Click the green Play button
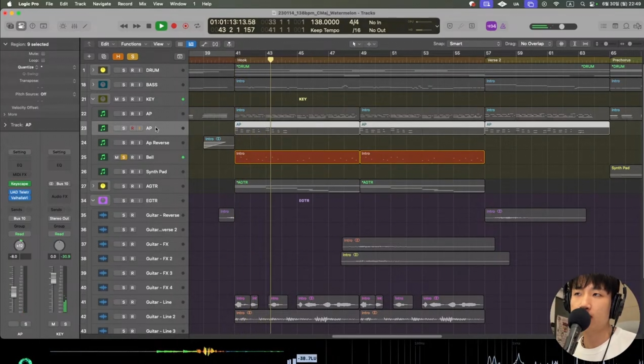Screen dimensions: 644x364 click(161, 26)
